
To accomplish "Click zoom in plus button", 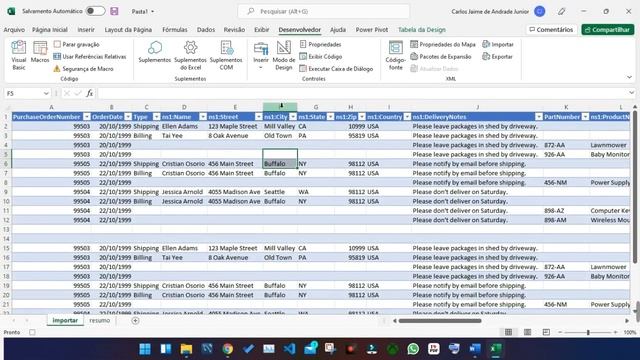I will pos(615,332).
